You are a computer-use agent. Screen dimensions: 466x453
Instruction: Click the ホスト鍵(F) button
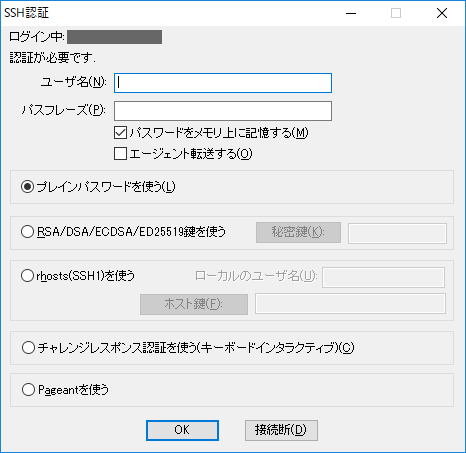(194, 304)
